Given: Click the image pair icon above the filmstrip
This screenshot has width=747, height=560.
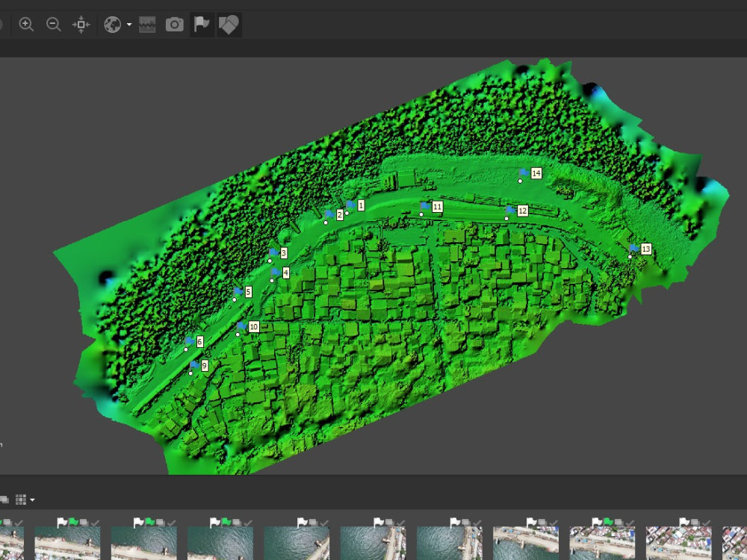Looking at the screenshot, I should point(4,500).
